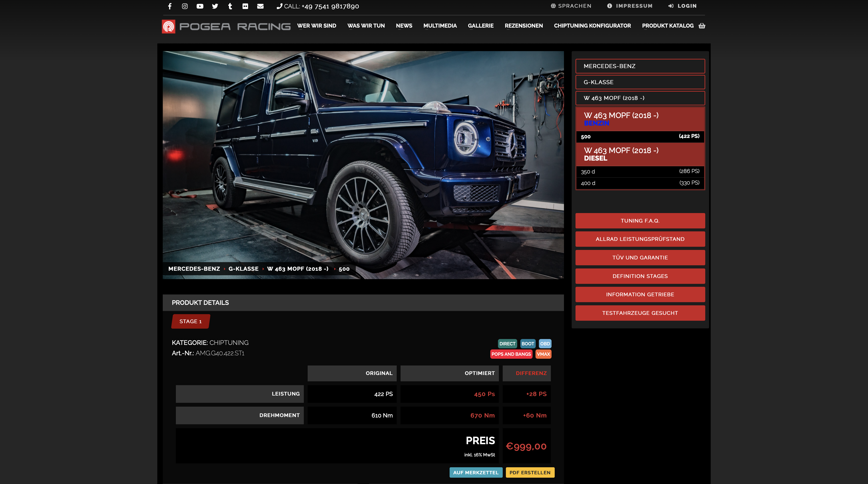Click the Pogea Racing logo
The height and width of the screenshot is (484, 868).
point(226,26)
